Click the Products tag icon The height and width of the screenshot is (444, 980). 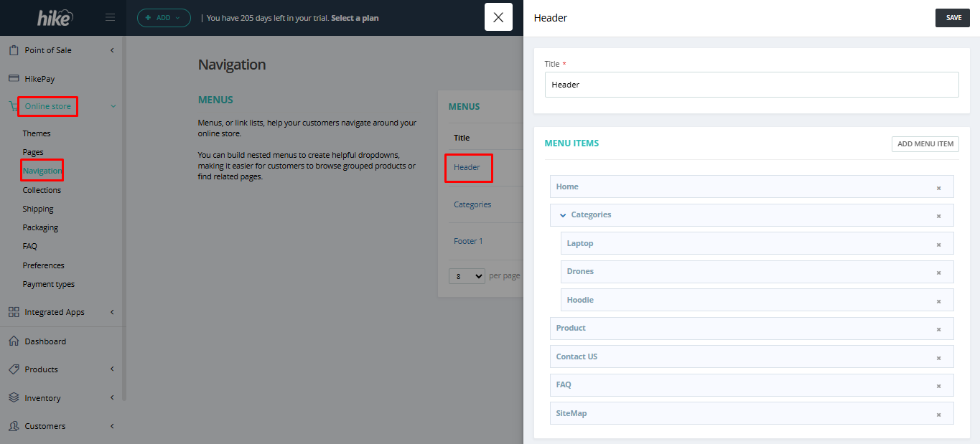coord(13,369)
